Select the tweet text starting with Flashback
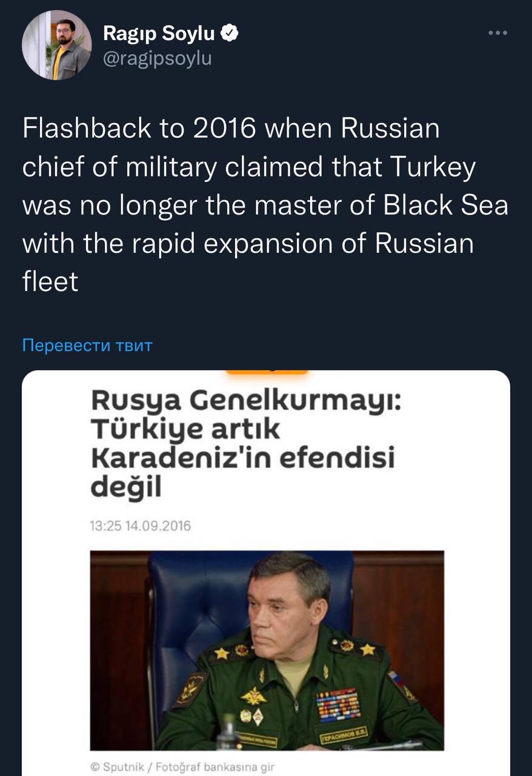The height and width of the screenshot is (776, 532). tap(265, 205)
